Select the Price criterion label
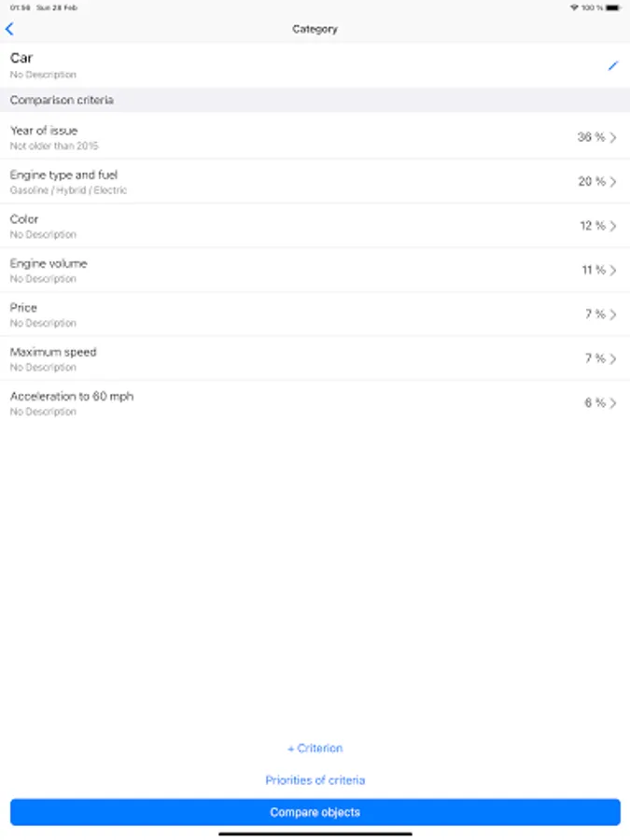 point(23,307)
